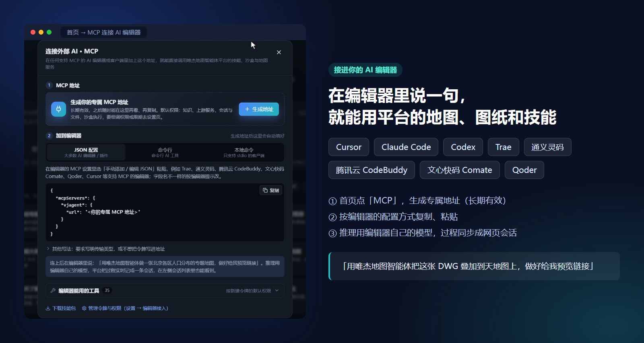Open 管理令牌与权限 settings link
Screen dimensions: 644x343
(125, 308)
